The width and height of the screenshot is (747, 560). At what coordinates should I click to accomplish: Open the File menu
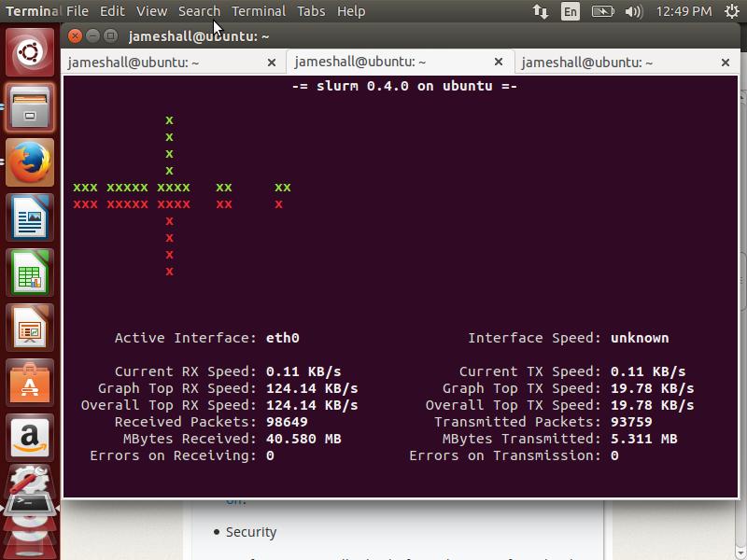[x=78, y=11]
